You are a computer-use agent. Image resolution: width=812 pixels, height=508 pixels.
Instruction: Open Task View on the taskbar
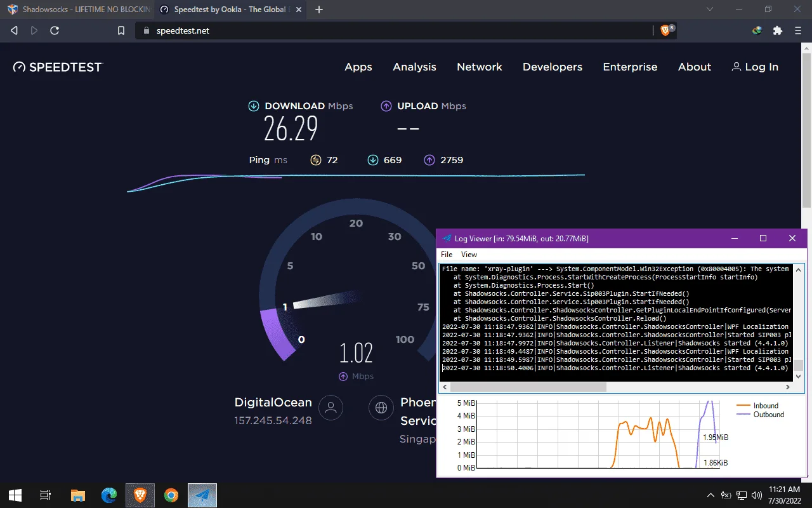46,495
